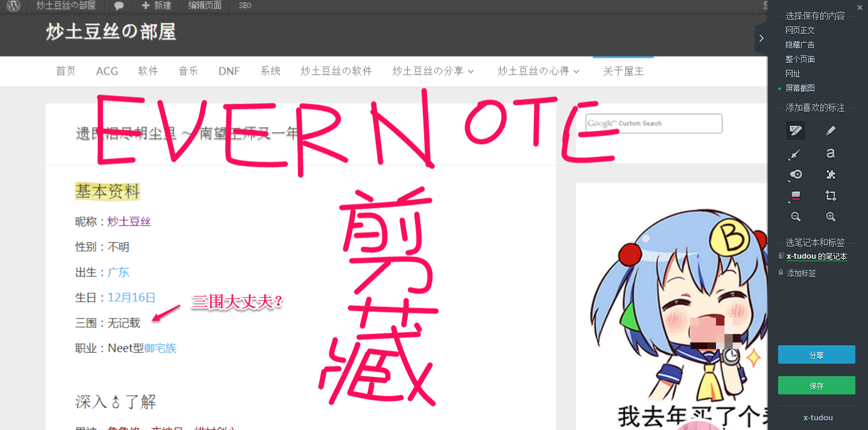This screenshot has height=430, width=868.
Task: Open the ACG navigation menu item
Action: click(107, 71)
